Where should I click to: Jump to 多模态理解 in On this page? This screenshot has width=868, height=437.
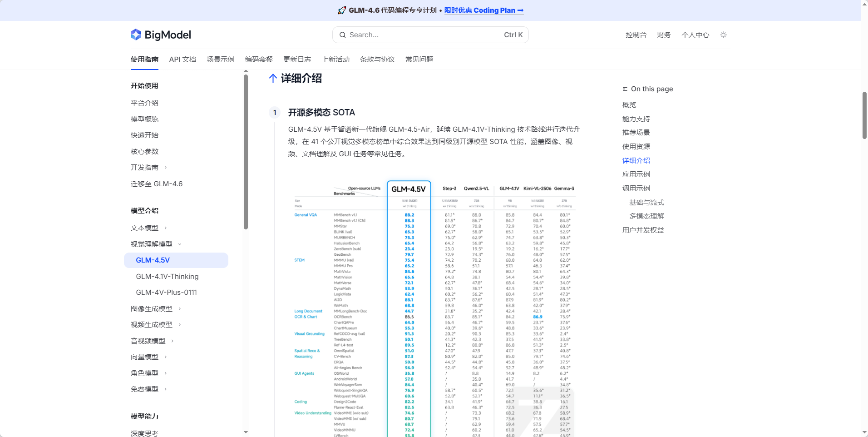(646, 216)
